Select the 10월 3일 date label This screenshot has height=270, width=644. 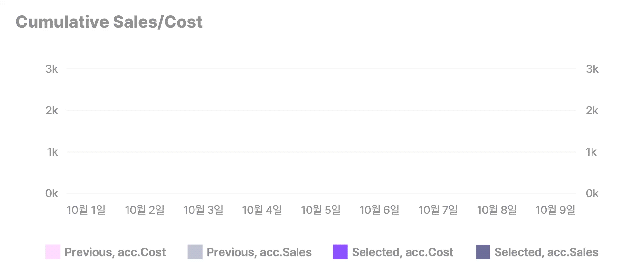(203, 210)
